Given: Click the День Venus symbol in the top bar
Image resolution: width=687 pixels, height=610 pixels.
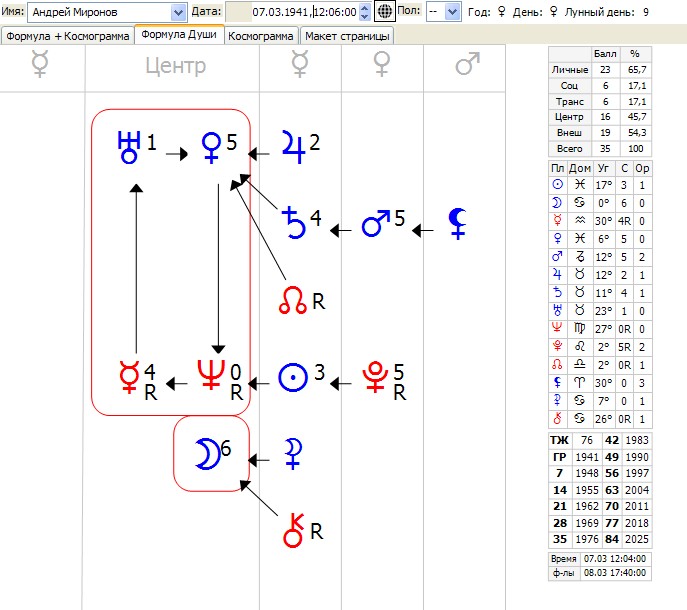Looking at the screenshot, I should click(x=553, y=12).
